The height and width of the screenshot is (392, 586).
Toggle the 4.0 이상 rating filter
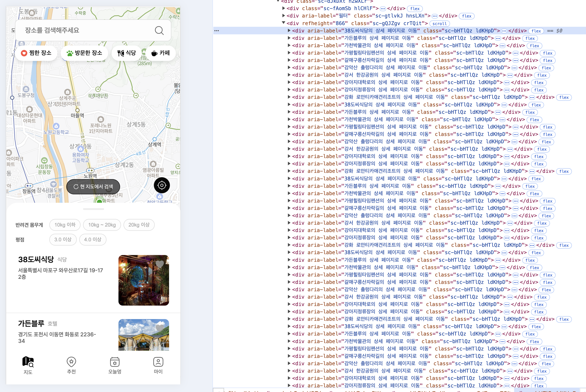(93, 239)
